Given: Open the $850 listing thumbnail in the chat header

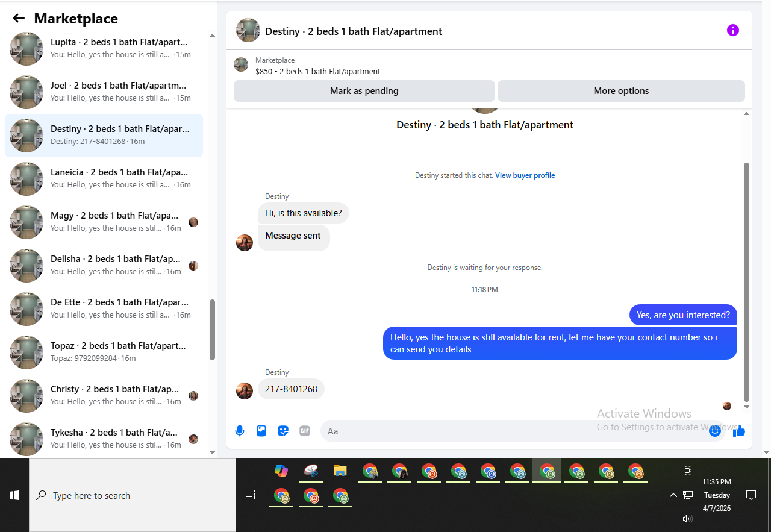Looking at the screenshot, I should click(x=241, y=64).
